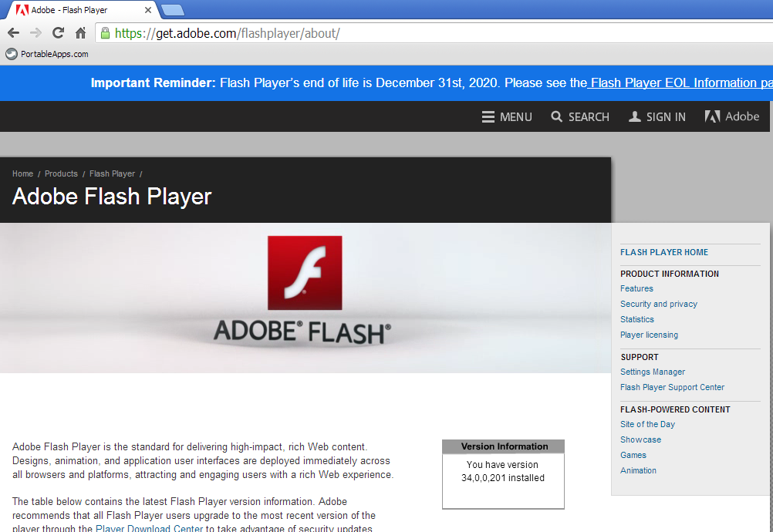Open a new tab with the blank tab button
773x532 pixels.
tap(173, 10)
